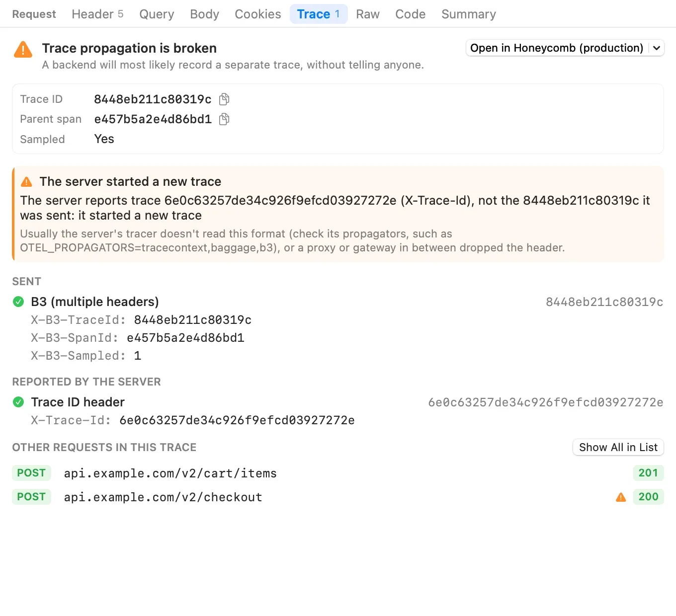Viewport: 676px width, 616px height.
Task: Click the X-B3-SpanId header line
Action: click(138, 338)
